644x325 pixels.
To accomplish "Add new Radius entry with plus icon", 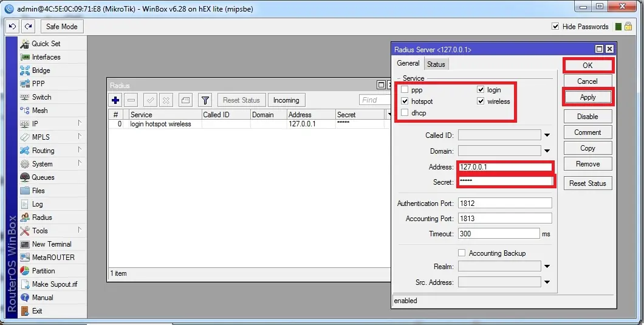I will 115,100.
